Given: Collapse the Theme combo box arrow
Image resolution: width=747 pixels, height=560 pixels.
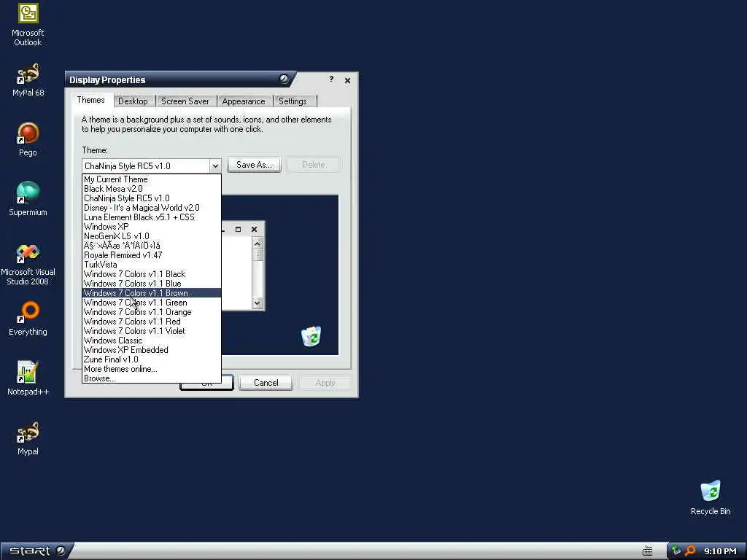Looking at the screenshot, I should click(215, 166).
